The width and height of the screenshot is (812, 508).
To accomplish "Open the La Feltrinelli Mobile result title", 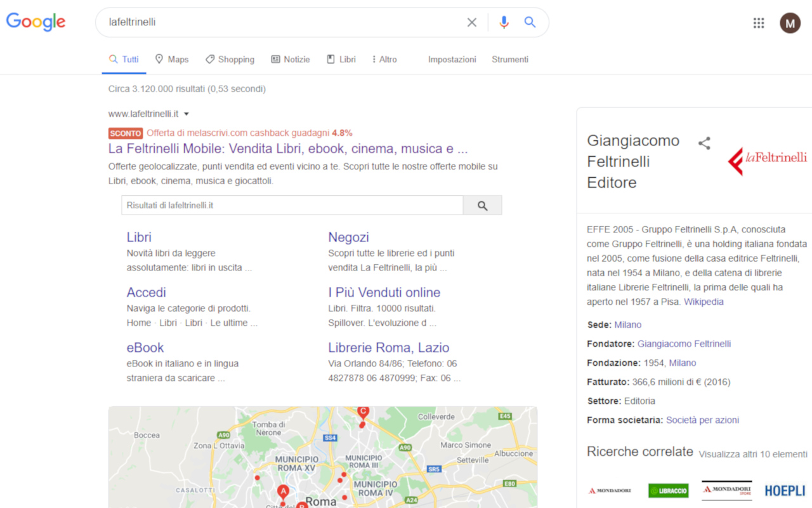I will [288, 149].
